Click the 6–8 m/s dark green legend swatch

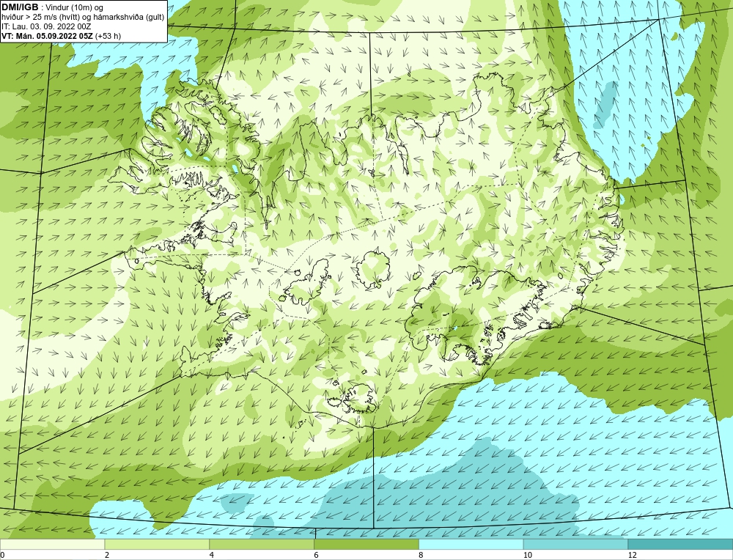point(366,544)
